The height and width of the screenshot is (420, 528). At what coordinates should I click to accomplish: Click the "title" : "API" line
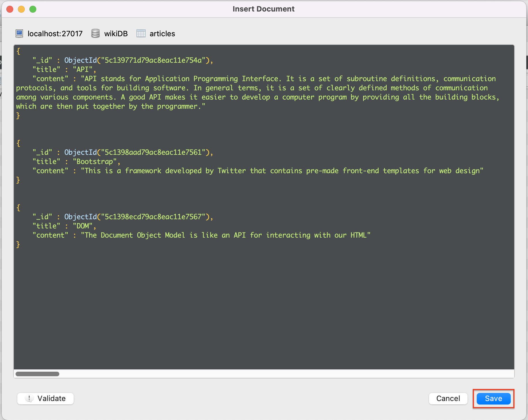coord(64,69)
